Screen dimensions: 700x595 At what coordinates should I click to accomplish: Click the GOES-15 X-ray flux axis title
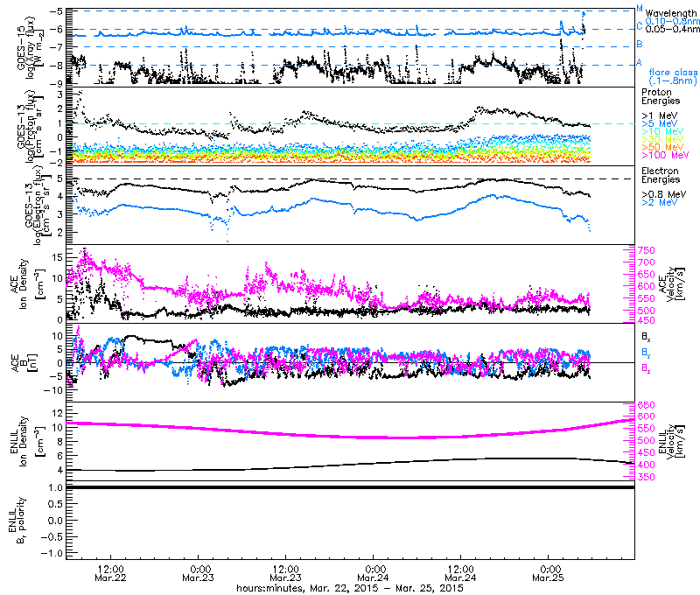tap(31, 47)
